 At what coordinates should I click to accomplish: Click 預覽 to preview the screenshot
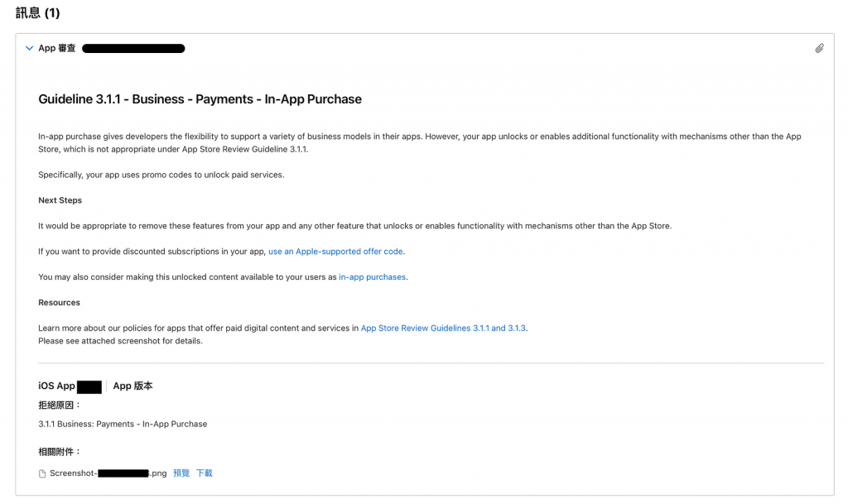tap(181, 473)
